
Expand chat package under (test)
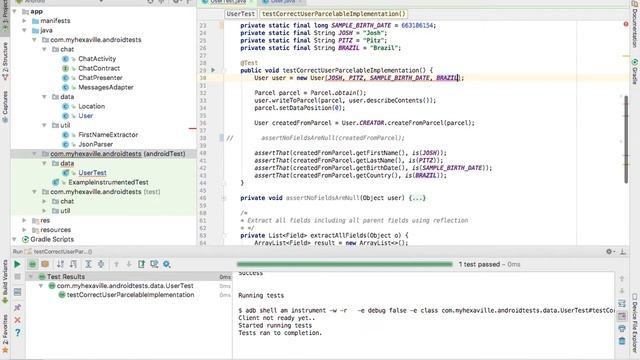44,201
